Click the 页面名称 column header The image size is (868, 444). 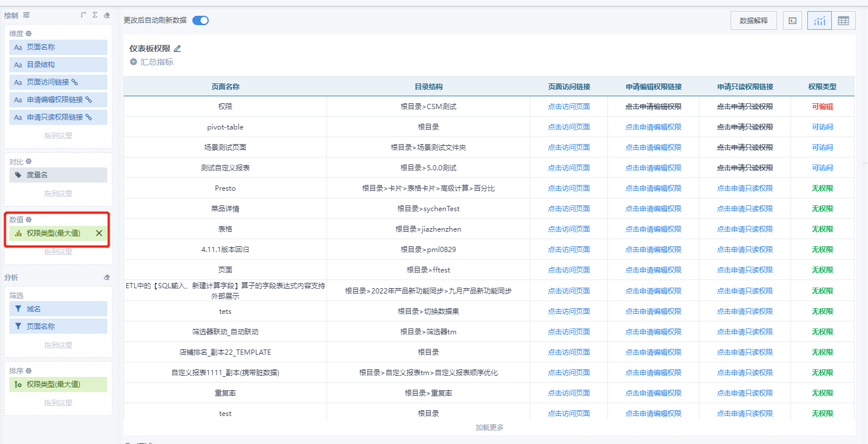(x=225, y=86)
